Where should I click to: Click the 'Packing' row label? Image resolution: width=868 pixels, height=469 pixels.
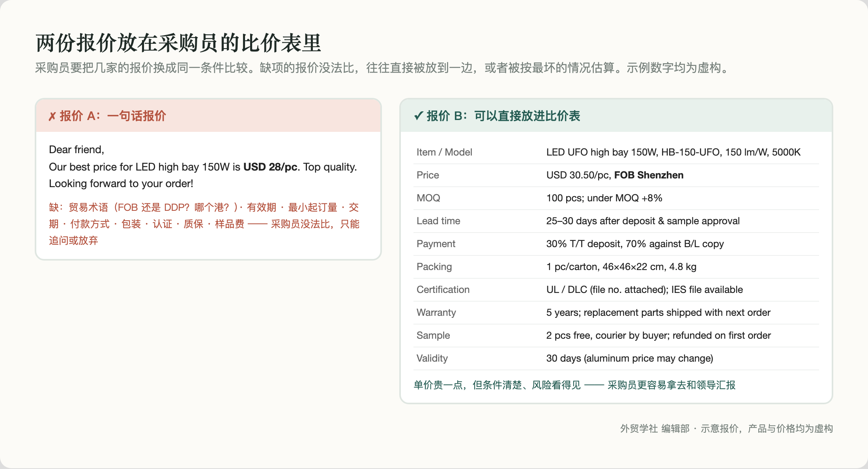click(434, 267)
